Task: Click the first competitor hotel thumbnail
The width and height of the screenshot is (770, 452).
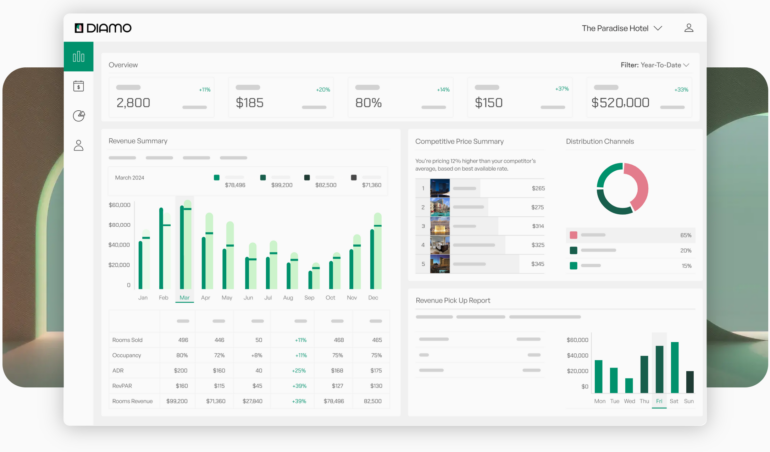Action: click(439, 188)
